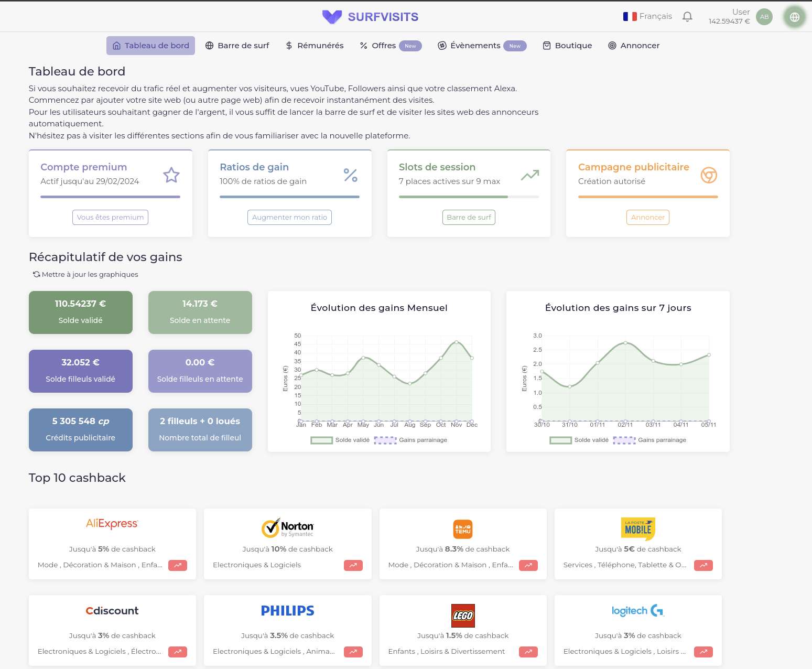Click the notification bell icon
The width and height of the screenshot is (812, 669).
[687, 17]
